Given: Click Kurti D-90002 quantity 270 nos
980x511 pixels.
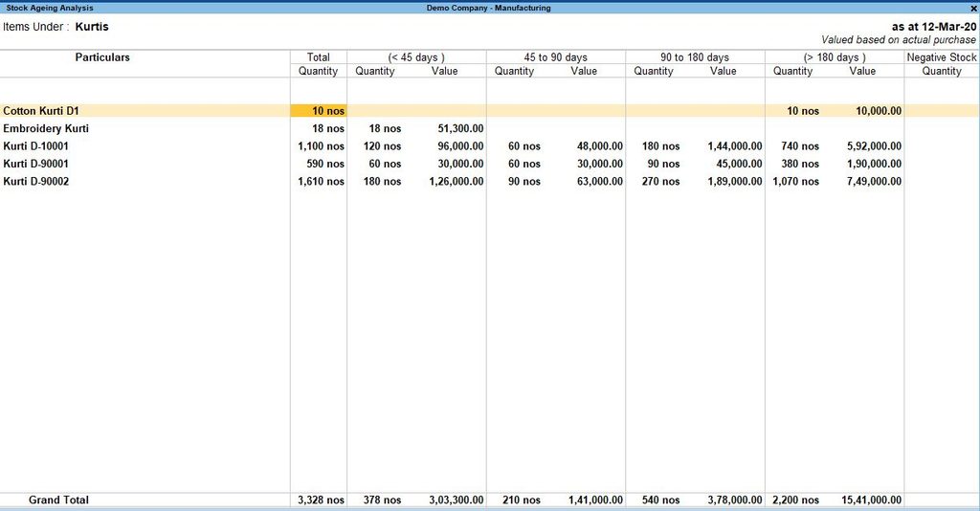Looking at the screenshot, I should coord(660,181).
